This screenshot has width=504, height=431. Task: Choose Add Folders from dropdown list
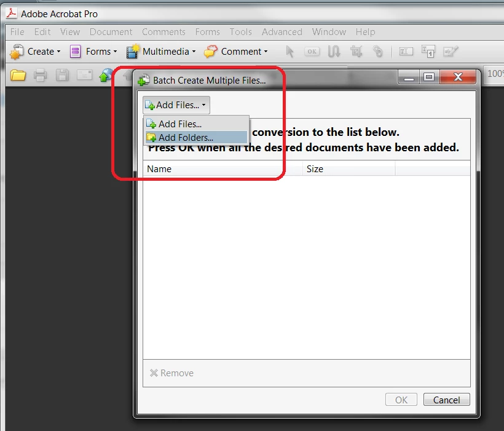(197, 137)
